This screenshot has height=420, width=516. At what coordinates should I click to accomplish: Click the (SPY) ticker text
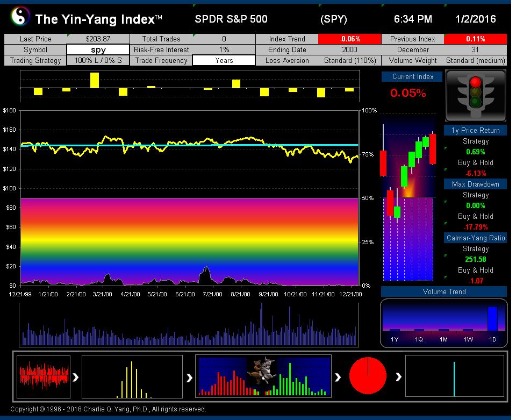(x=334, y=19)
